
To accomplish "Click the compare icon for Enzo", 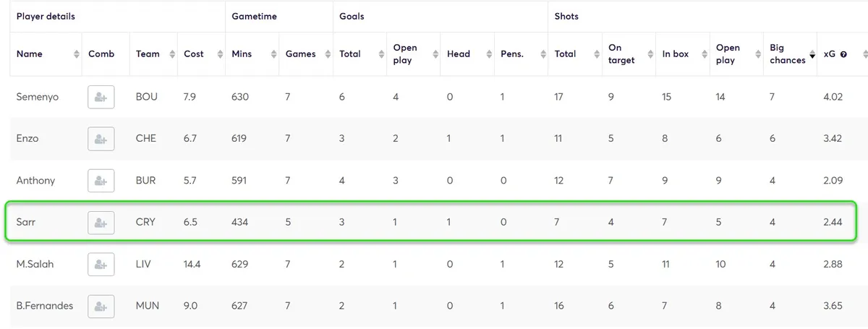I will [101, 139].
